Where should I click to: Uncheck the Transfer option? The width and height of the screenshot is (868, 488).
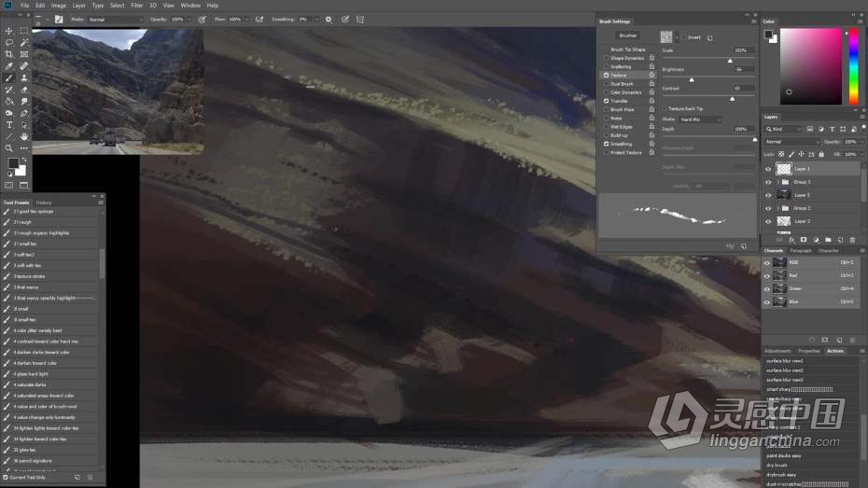(x=606, y=101)
